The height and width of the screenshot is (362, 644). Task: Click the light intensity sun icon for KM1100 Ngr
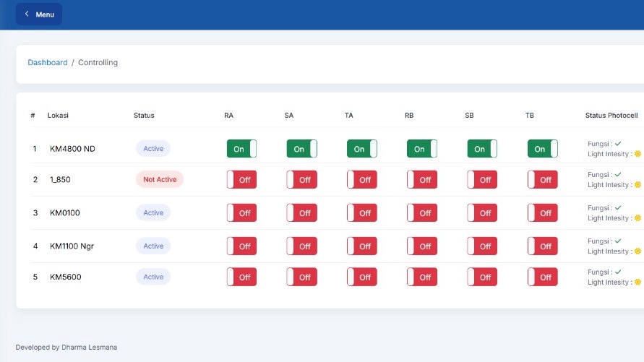637,251
